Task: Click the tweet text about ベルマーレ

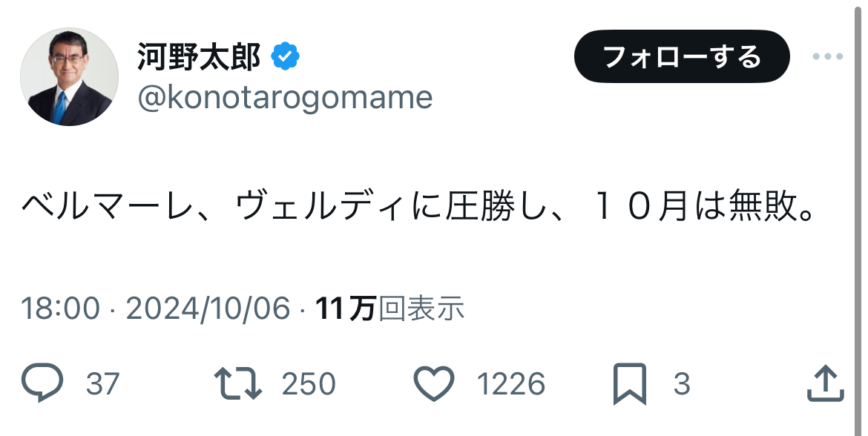Action: coord(419,206)
